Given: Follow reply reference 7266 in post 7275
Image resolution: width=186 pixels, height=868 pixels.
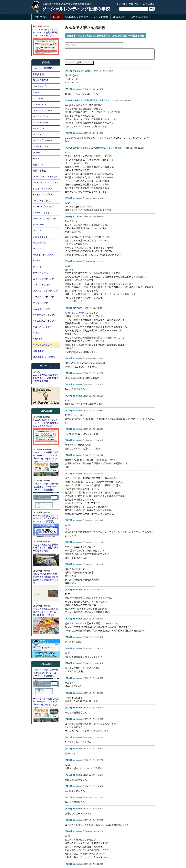Looking at the screenshot, I should coord(68,525).
